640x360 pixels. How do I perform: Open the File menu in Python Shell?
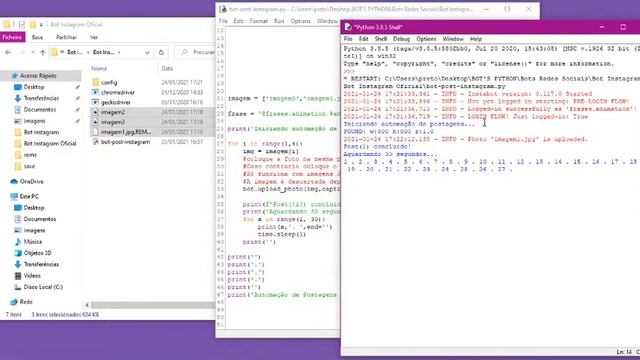(x=348, y=39)
